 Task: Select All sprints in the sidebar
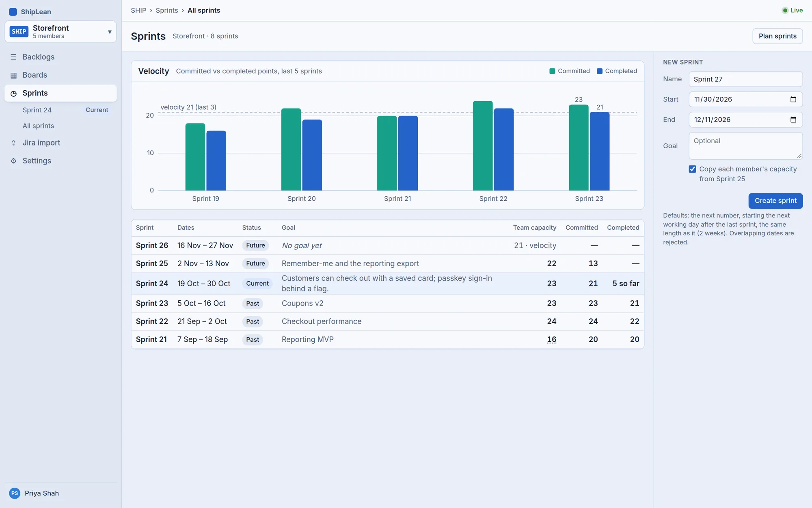pyautogui.click(x=60, y=126)
